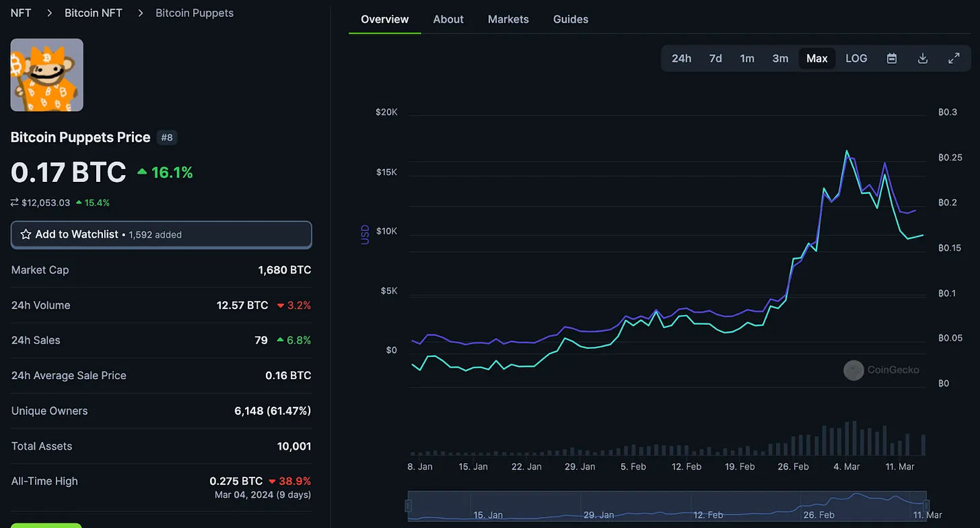The width and height of the screenshot is (980, 528).
Task: Click the CoinGecko watermark logo
Action: tap(853, 370)
